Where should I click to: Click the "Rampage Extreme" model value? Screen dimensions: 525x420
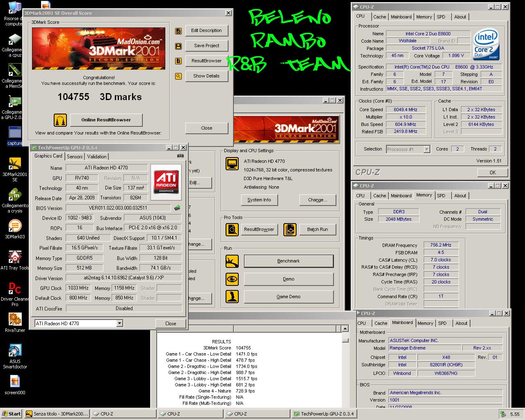tap(424, 348)
